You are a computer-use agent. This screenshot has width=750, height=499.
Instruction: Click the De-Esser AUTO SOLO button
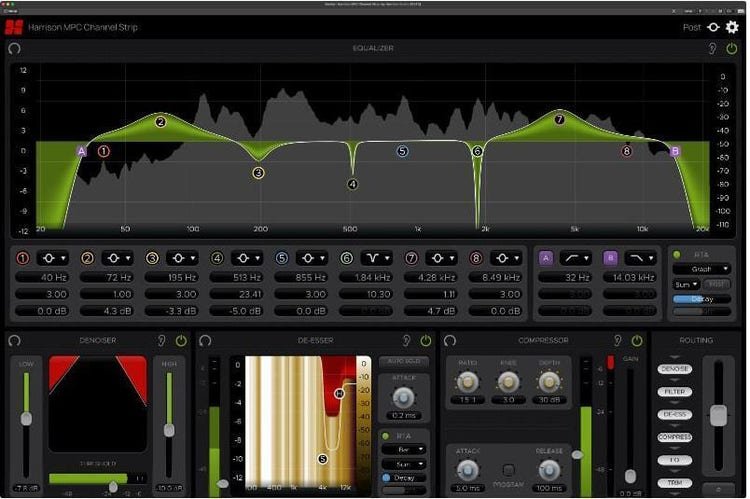404,361
